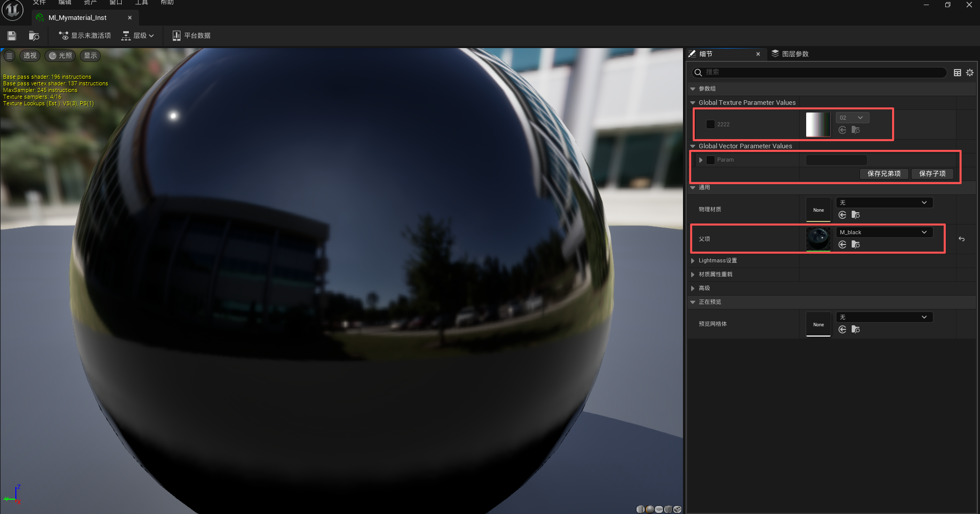Viewport: 980px width, 514px height.
Task: Open the 资产 menu
Action: [x=90, y=3]
